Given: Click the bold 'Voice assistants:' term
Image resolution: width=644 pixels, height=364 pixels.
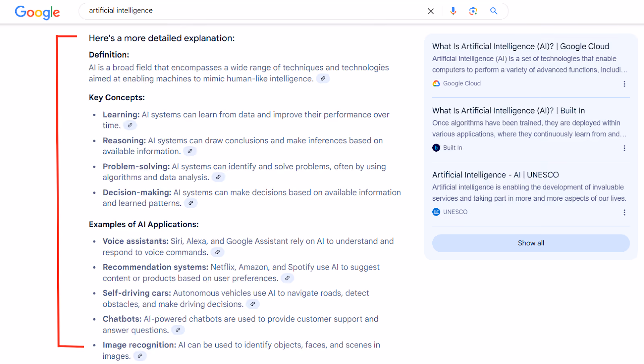Looking at the screenshot, I should click(136, 241).
